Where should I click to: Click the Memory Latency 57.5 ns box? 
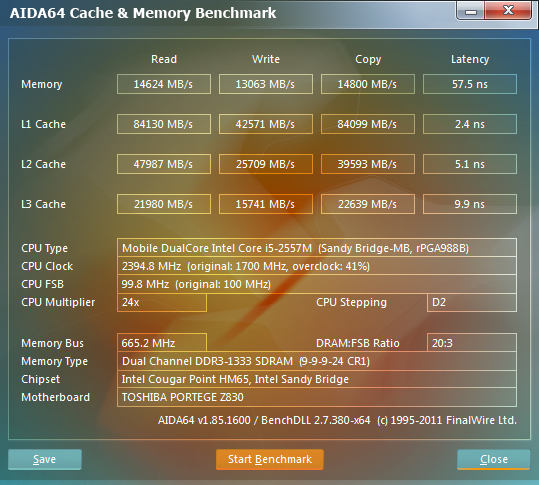tap(470, 84)
